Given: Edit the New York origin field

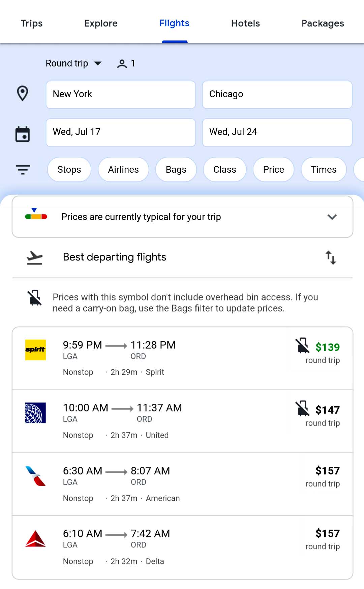Looking at the screenshot, I should (x=121, y=94).
